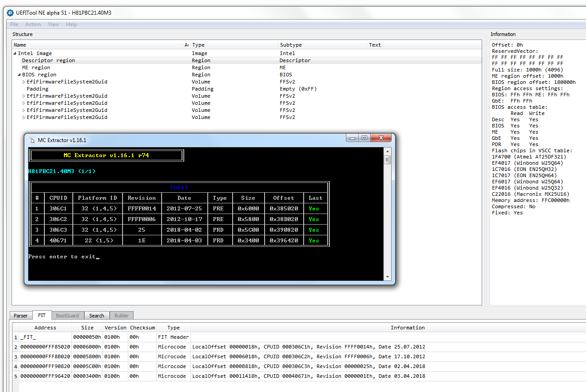Click 'Memory address: FFC00000h' in Information panel

point(531,200)
